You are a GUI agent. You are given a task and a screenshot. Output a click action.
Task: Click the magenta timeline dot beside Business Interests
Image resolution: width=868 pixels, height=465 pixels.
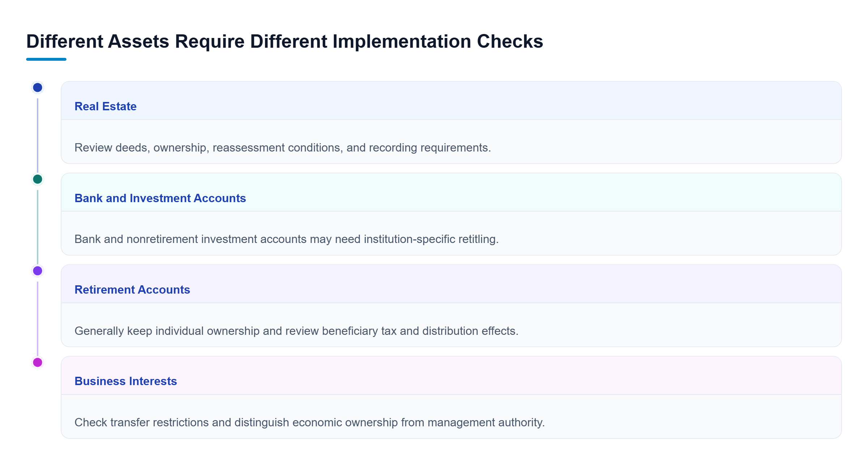[38, 362]
